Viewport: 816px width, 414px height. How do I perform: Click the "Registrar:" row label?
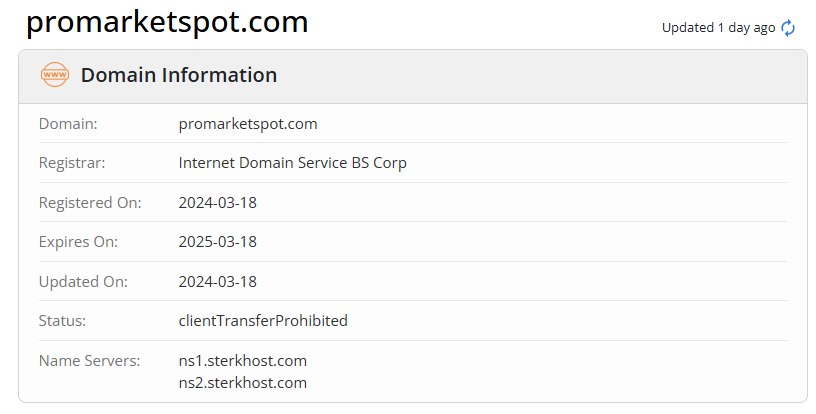(x=72, y=163)
